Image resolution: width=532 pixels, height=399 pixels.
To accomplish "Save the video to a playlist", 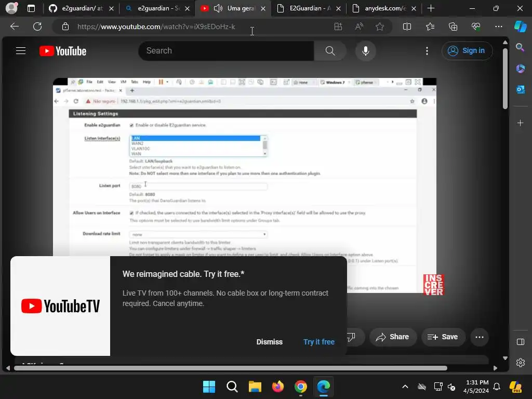I will (443, 337).
